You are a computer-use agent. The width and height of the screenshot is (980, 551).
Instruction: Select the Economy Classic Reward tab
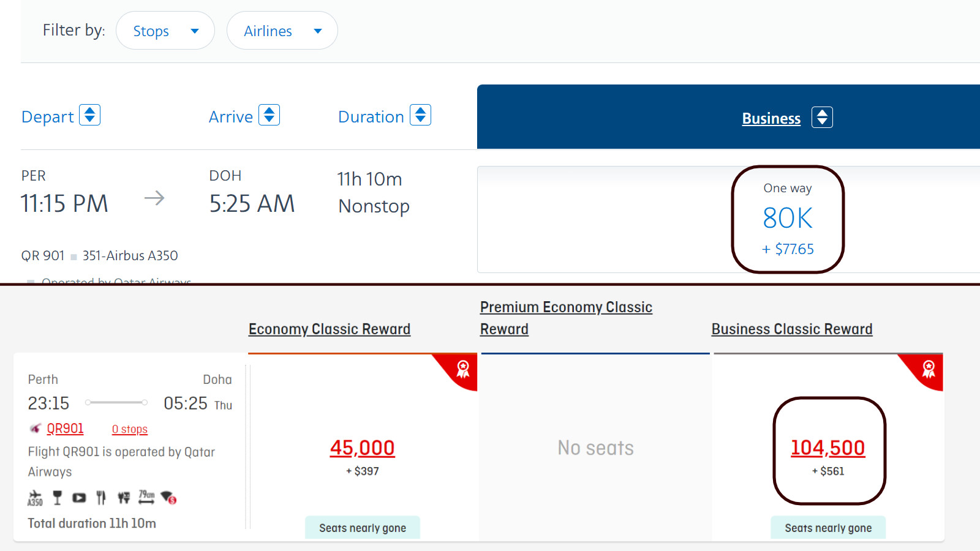[x=330, y=329]
